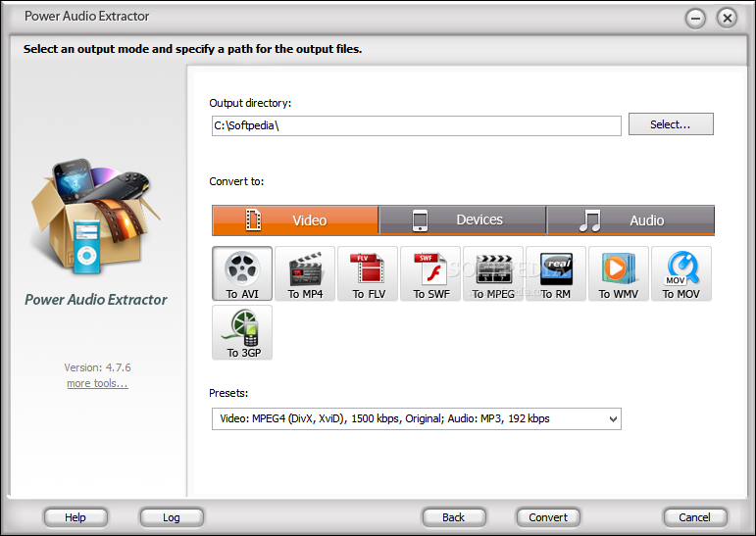756x536 pixels.
Task: View the Log
Action: pos(172,517)
